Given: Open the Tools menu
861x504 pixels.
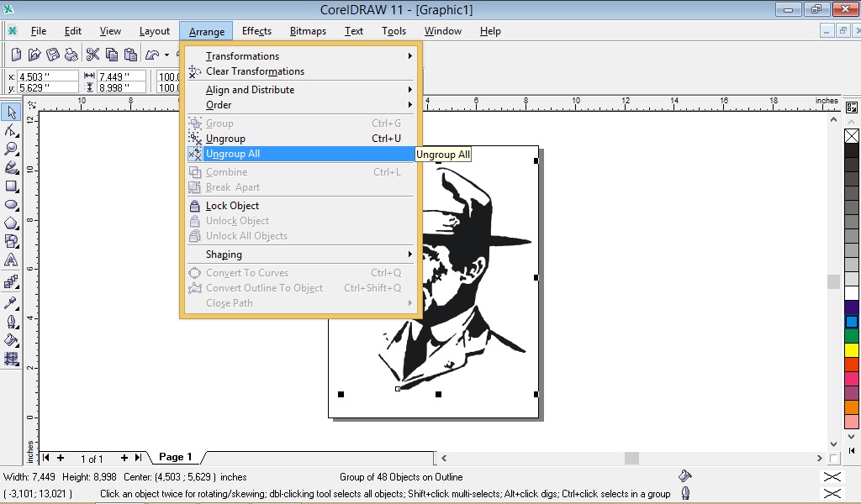Looking at the screenshot, I should pos(394,31).
